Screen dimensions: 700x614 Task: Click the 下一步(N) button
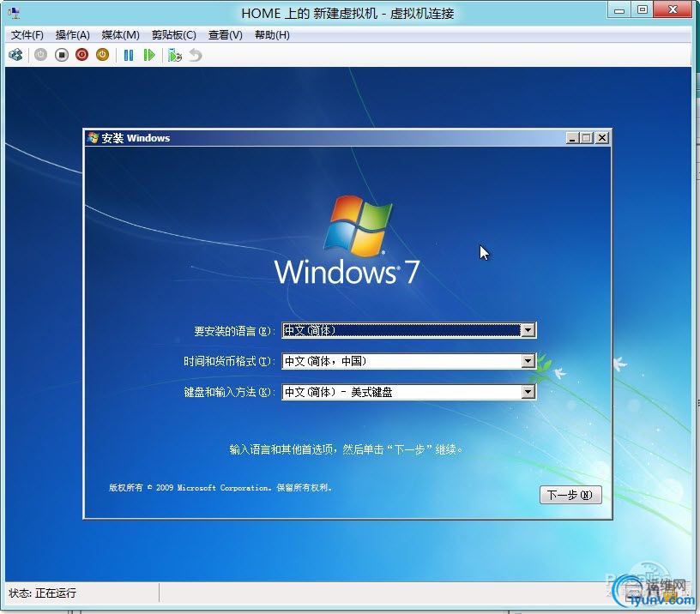tap(570, 495)
